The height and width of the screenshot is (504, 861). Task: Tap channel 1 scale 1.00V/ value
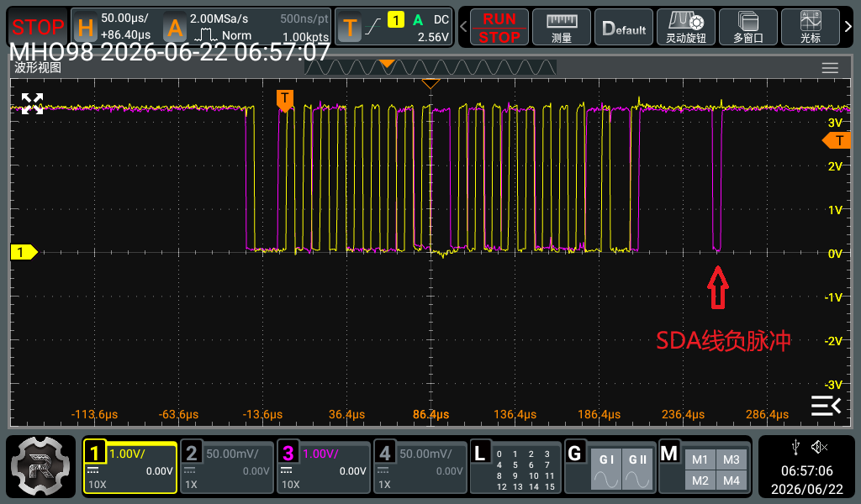tap(128, 454)
